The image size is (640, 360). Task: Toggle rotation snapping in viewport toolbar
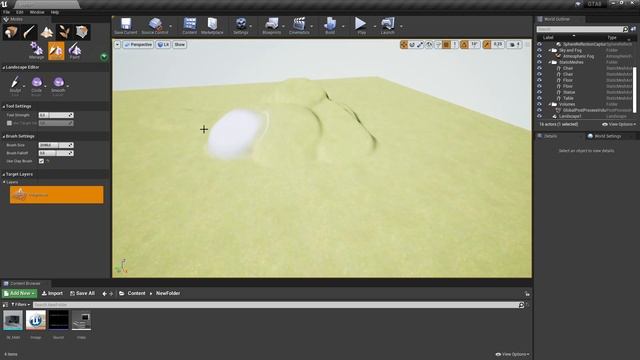[x=464, y=44]
